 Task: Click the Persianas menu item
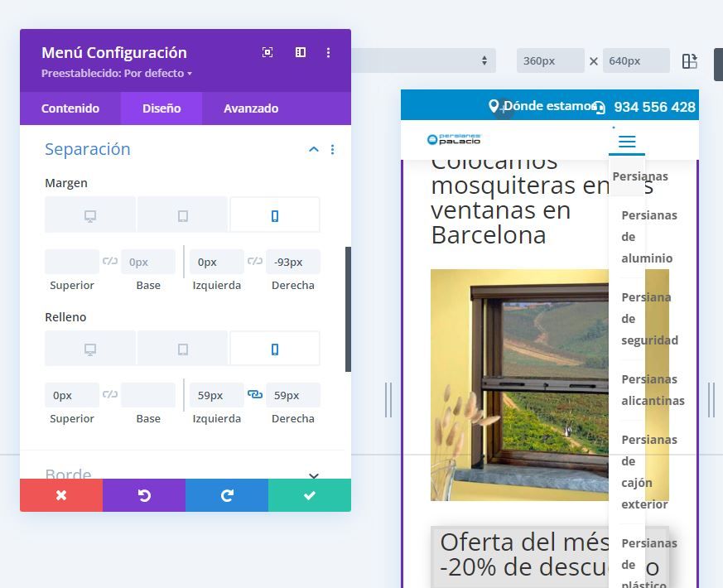(x=640, y=176)
